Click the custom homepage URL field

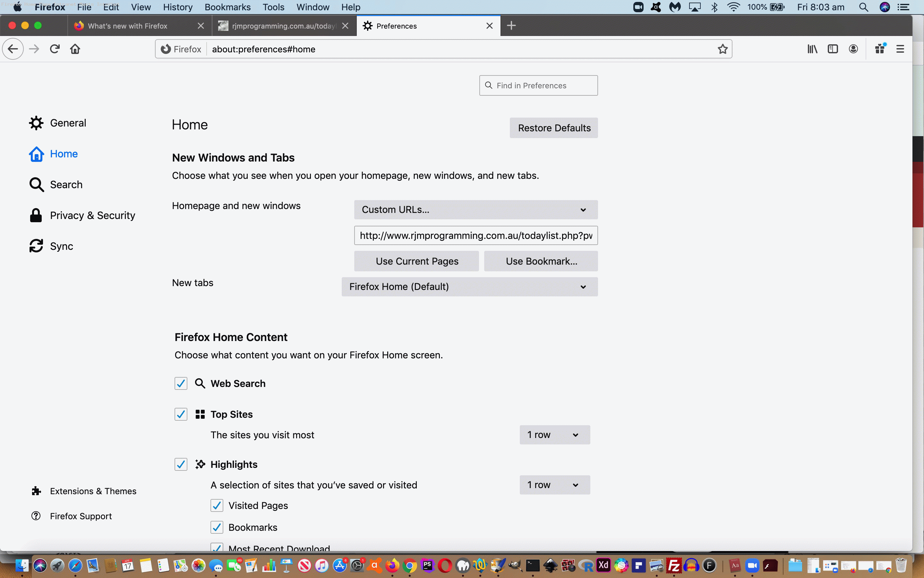point(476,235)
